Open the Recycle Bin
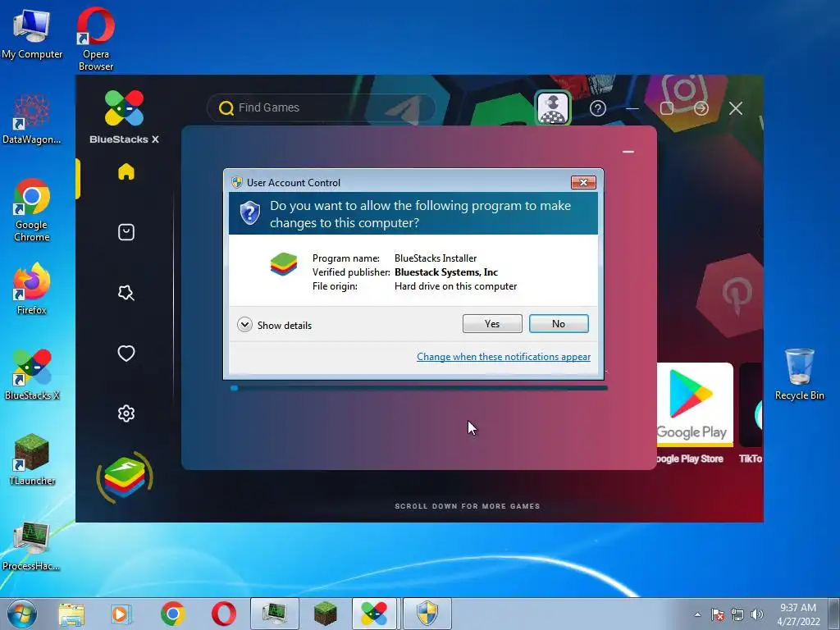The height and width of the screenshot is (630, 840). click(x=799, y=374)
